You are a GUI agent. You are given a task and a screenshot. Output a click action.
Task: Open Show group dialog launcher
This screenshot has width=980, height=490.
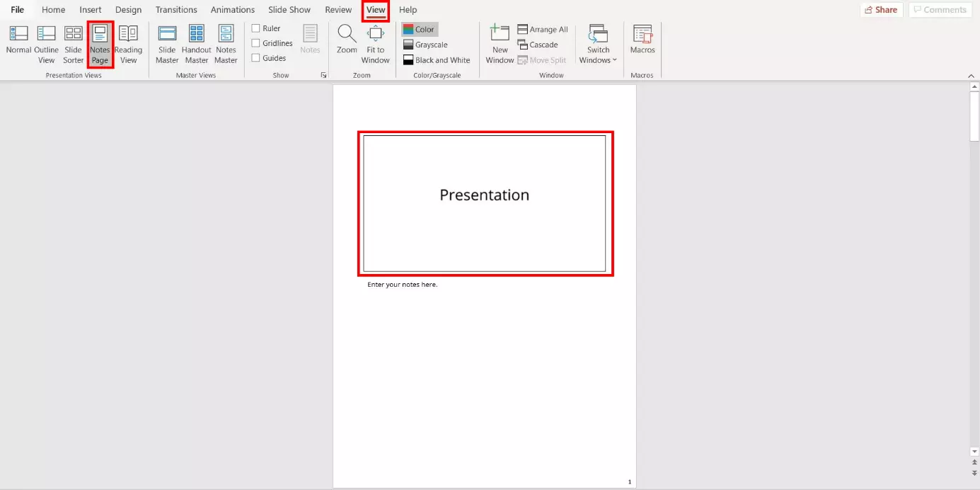tap(323, 75)
